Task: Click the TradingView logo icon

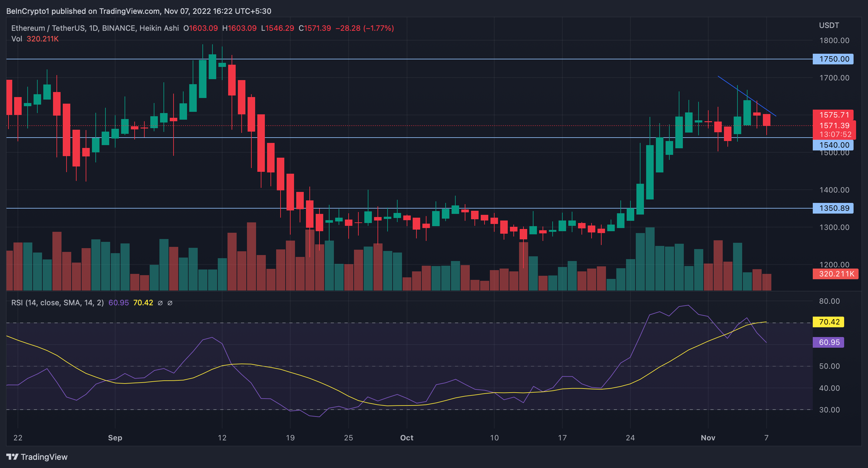Action: tap(12, 457)
